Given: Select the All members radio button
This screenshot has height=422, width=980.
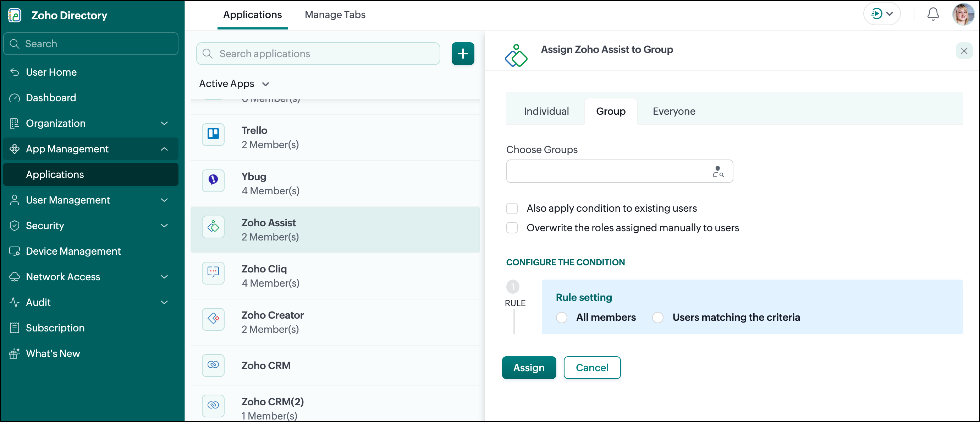Looking at the screenshot, I should [562, 317].
